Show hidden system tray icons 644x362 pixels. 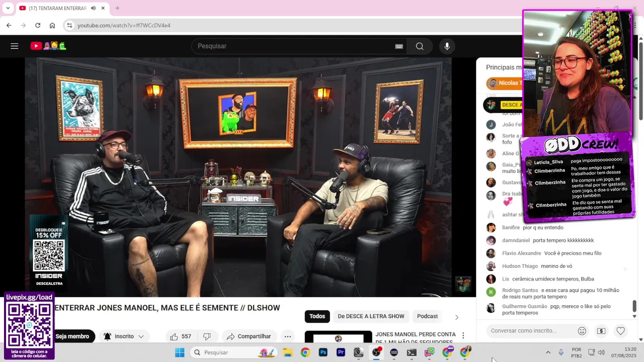point(548,352)
